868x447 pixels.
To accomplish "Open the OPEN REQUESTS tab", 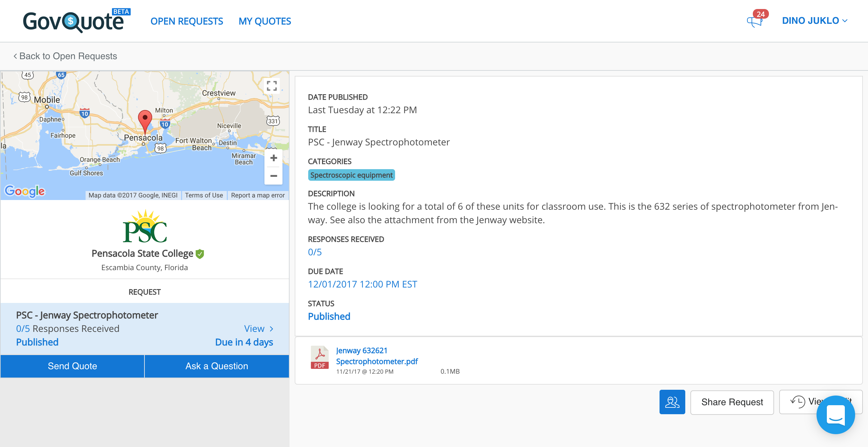I will [187, 21].
